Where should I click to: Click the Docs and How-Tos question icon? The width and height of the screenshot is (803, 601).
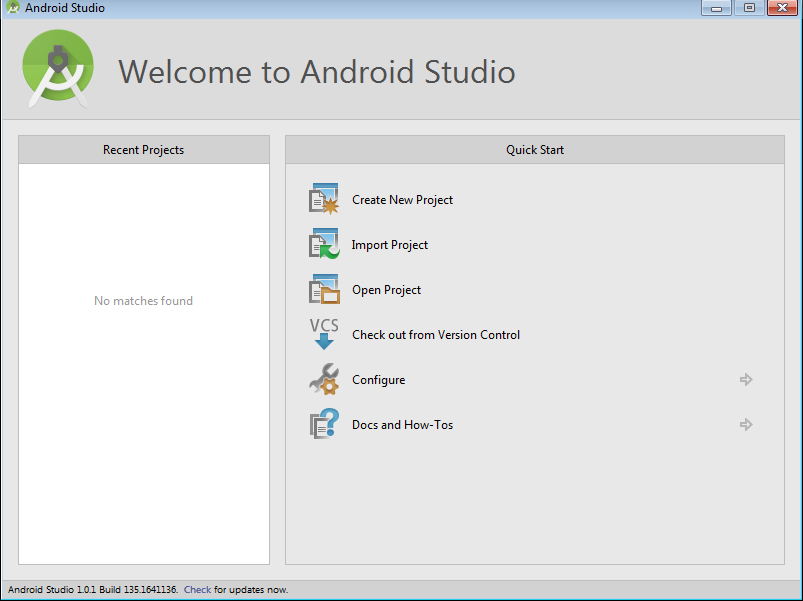tap(324, 424)
